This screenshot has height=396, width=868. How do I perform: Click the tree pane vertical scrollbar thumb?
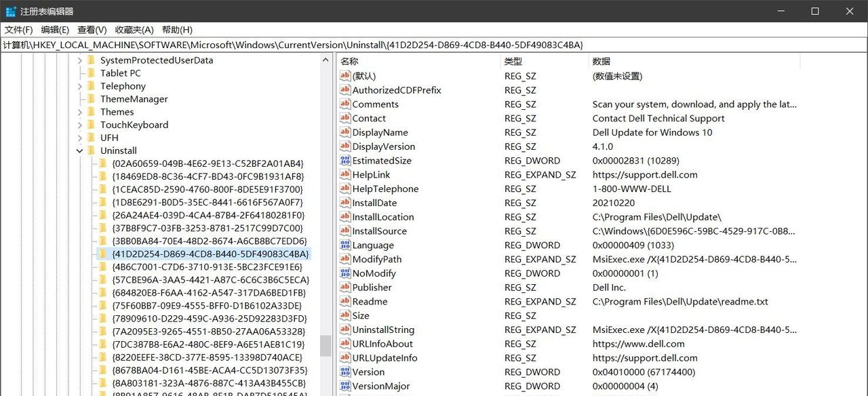pyautogui.click(x=326, y=345)
